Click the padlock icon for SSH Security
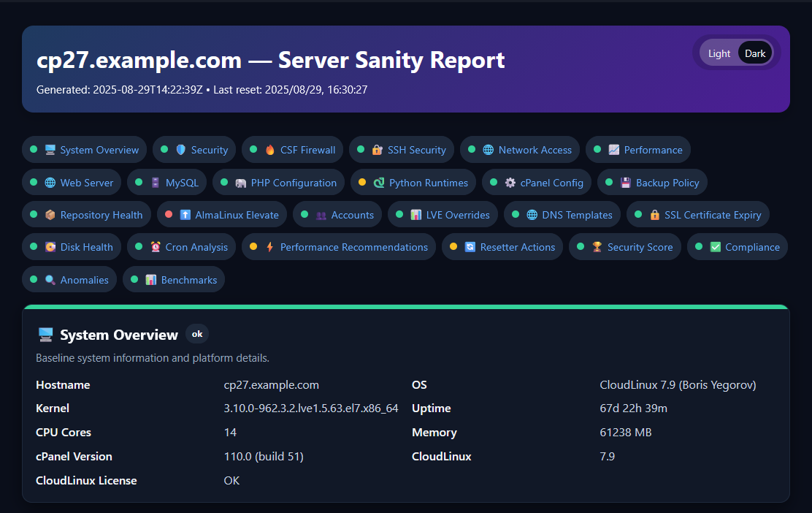Screen dimensions: 812x513 [377, 150]
